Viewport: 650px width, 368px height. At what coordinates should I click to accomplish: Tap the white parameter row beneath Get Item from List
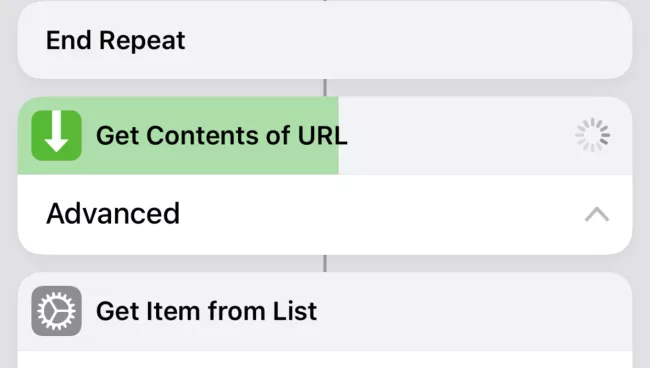(x=325, y=360)
